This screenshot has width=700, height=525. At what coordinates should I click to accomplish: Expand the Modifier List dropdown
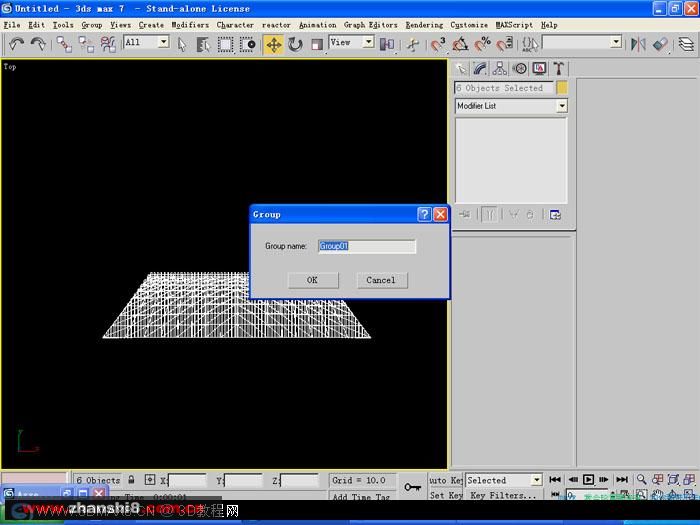coord(511,106)
